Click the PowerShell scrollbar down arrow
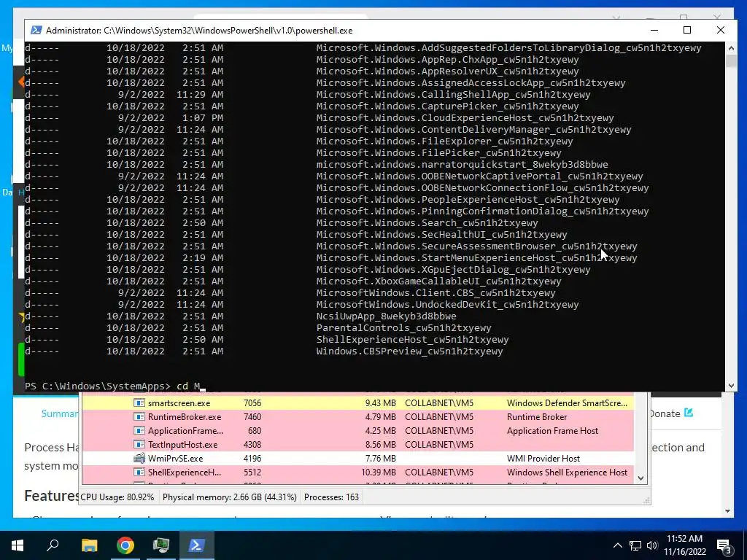Viewport: 747px width, 560px height. click(731, 386)
